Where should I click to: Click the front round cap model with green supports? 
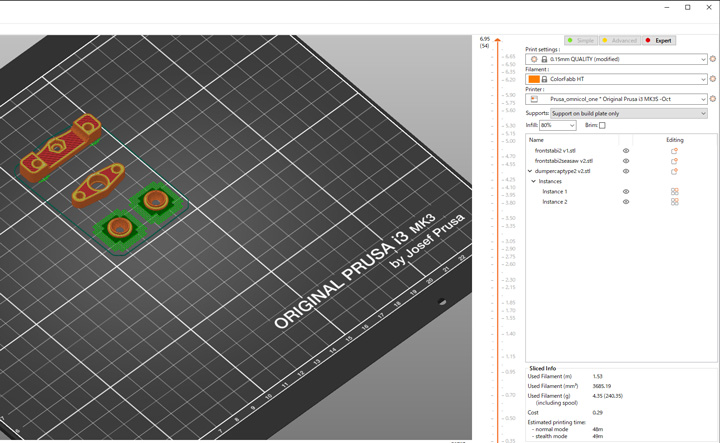point(120,227)
